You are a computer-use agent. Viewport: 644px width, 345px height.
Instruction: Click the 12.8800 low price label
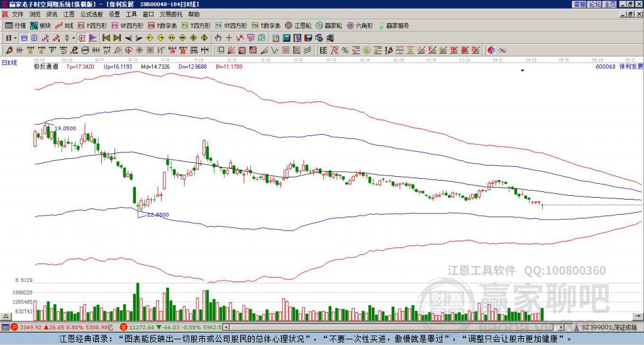(158, 215)
